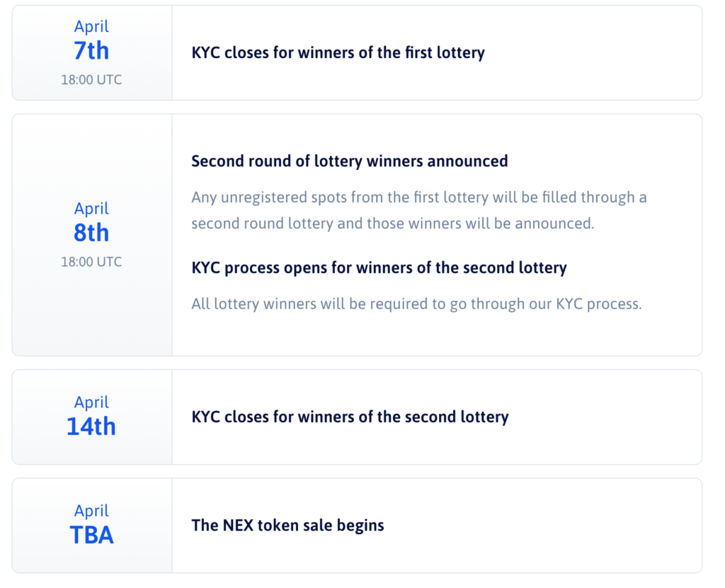Click the word 'April' above TBA

click(91, 511)
